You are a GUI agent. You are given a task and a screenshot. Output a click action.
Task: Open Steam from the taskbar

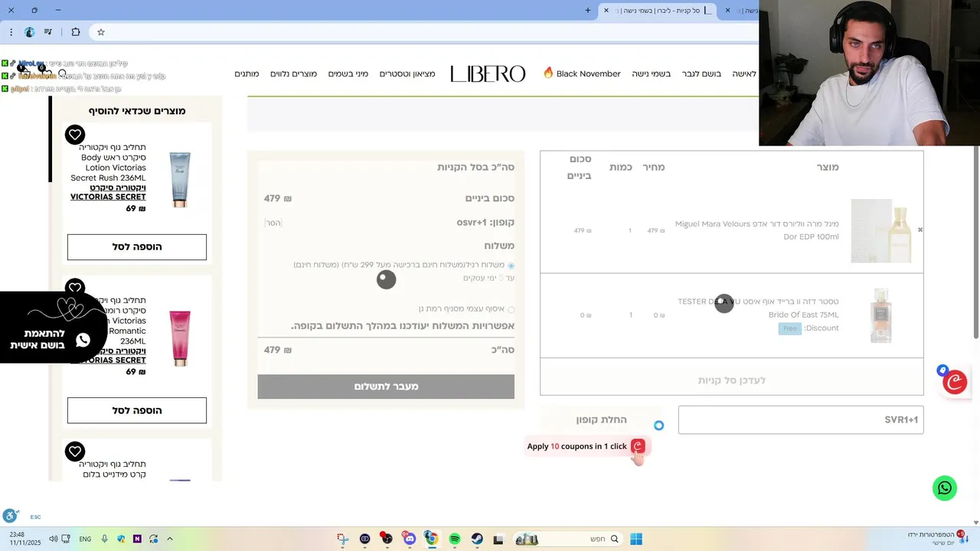[x=477, y=539]
